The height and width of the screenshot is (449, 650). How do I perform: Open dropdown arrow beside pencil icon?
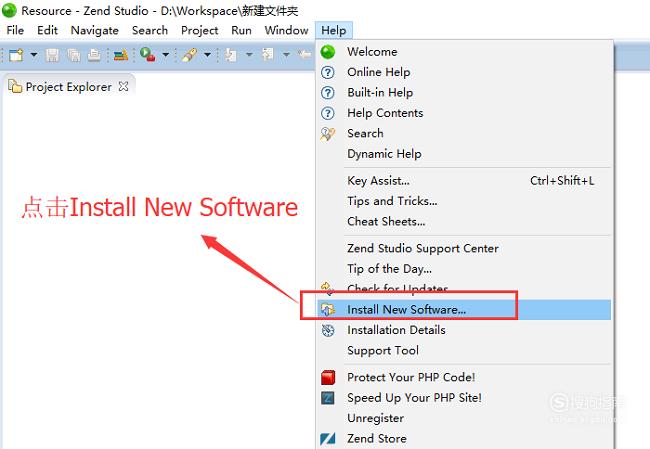(207, 55)
